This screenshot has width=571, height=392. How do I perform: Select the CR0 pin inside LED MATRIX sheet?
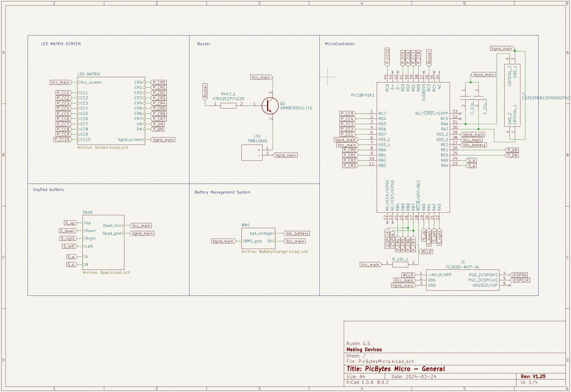[139, 82]
